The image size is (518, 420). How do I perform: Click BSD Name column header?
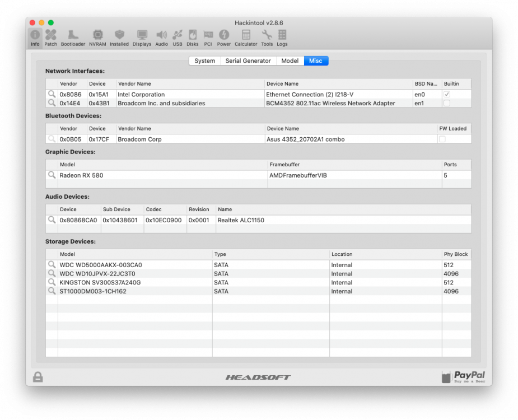click(426, 83)
